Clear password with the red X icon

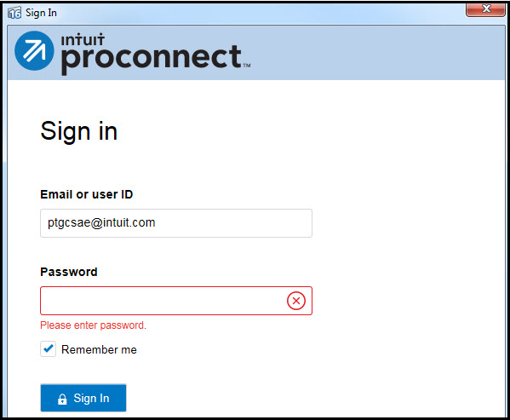point(296,301)
